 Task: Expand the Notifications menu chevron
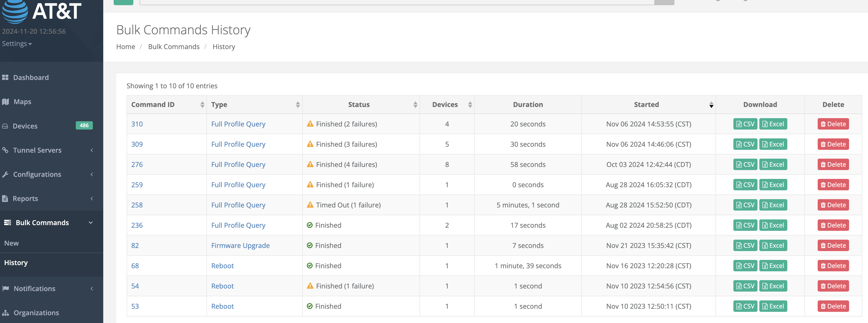(92, 289)
